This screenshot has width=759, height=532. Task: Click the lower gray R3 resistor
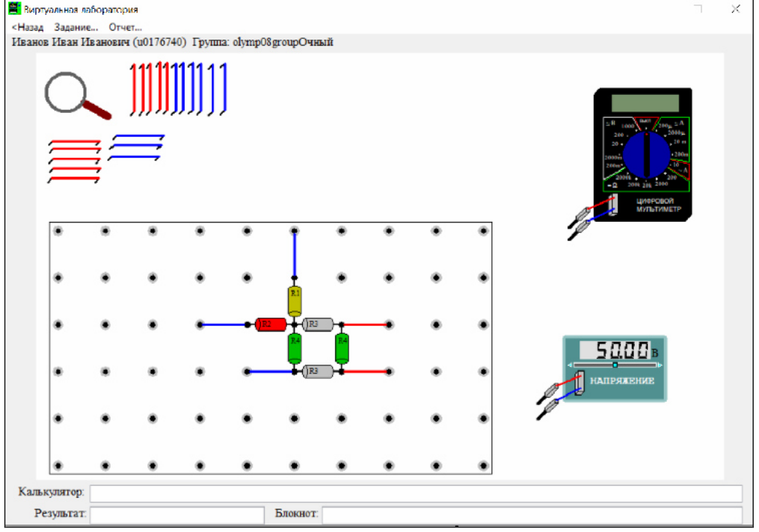tap(318, 371)
